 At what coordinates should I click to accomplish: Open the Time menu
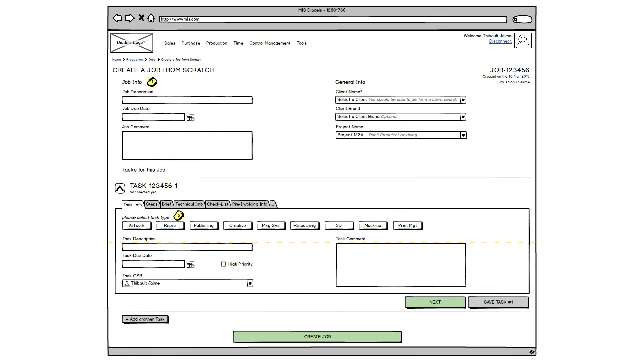click(238, 43)
